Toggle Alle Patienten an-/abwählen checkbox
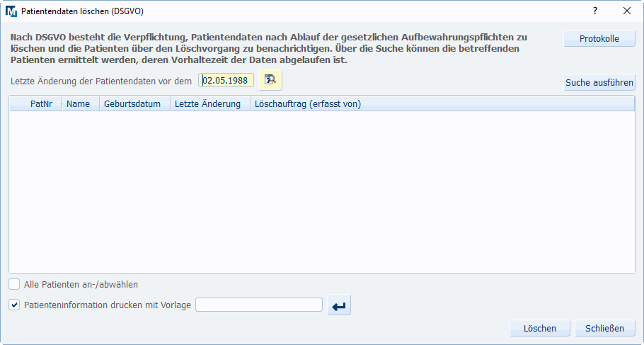The width and height of the screenshot is (644, 345). point(14,284)
